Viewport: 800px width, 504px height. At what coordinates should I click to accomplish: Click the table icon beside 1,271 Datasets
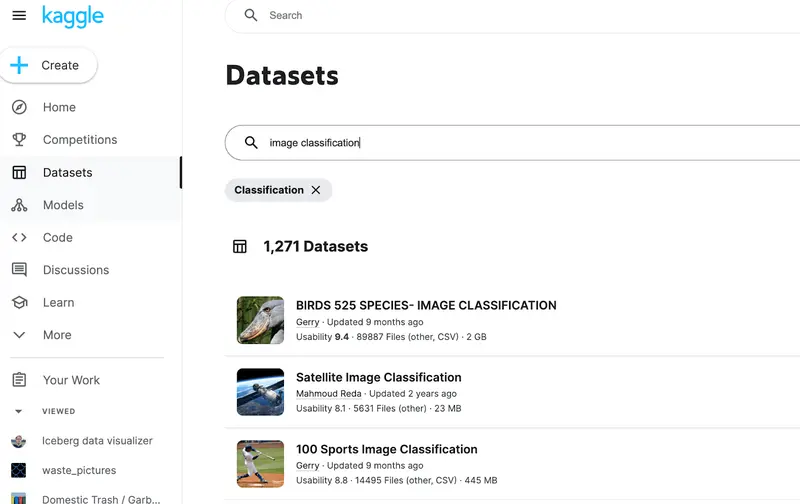pos(240,246)
